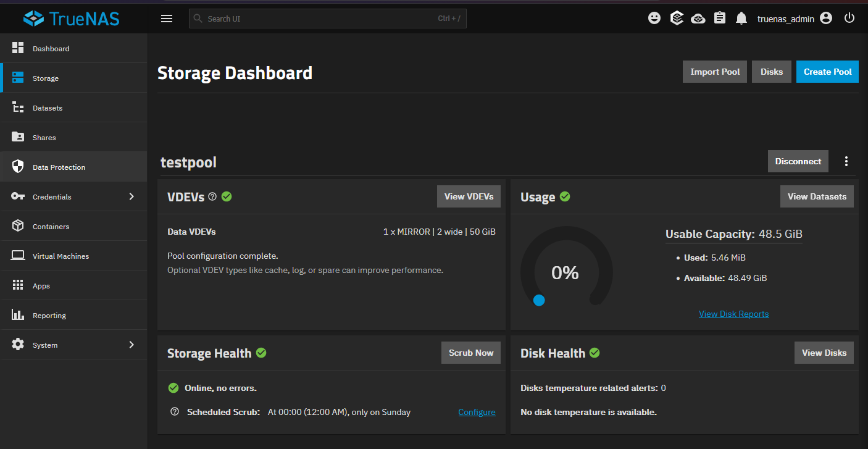Click the View VDEVs button
The image size is (868, 449).
(469, 196)
